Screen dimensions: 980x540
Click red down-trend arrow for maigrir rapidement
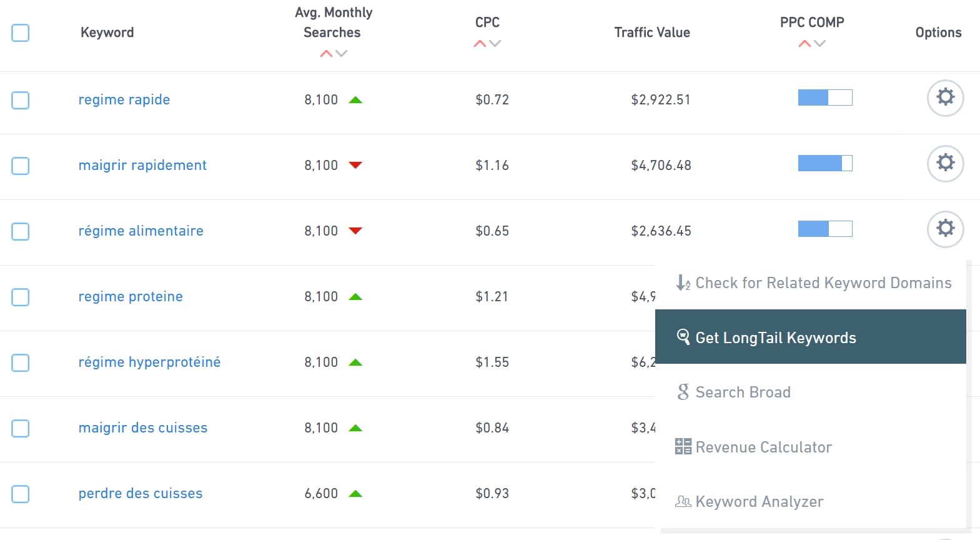pos(355,165)
